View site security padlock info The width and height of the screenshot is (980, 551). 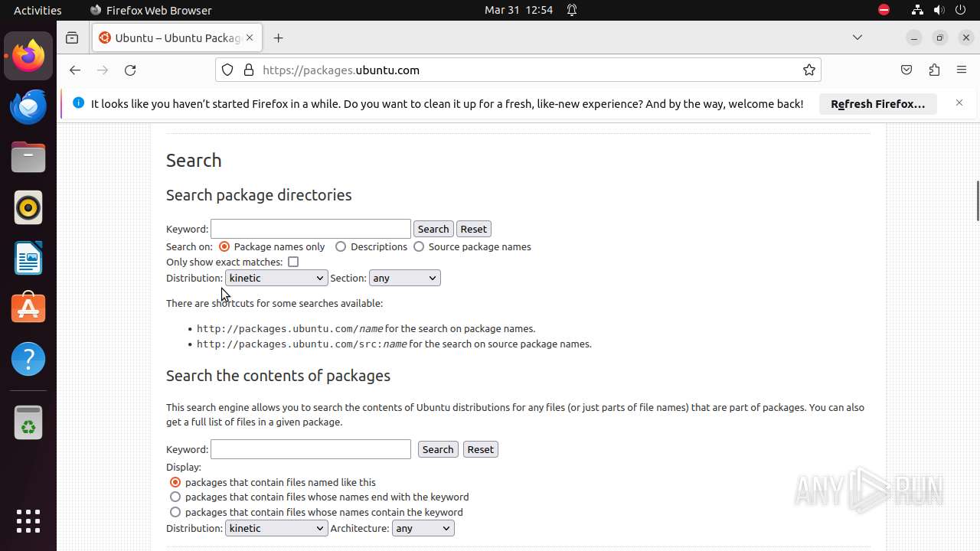[248, 70]
